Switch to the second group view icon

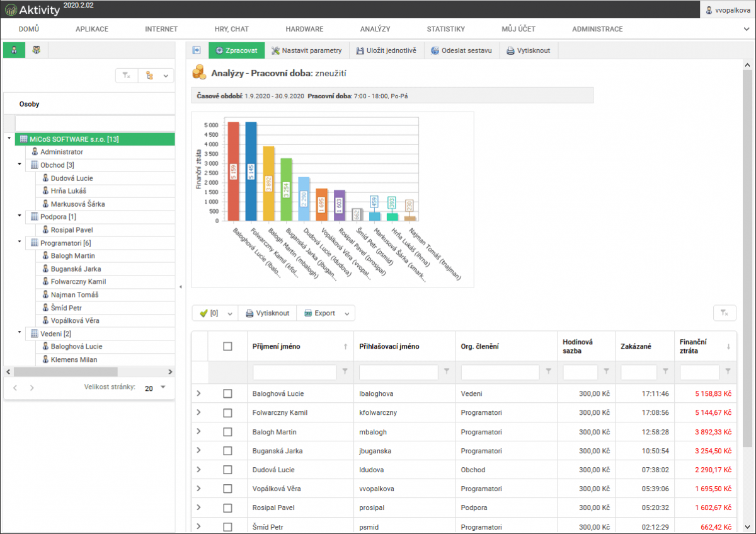[x=37, y=50]
